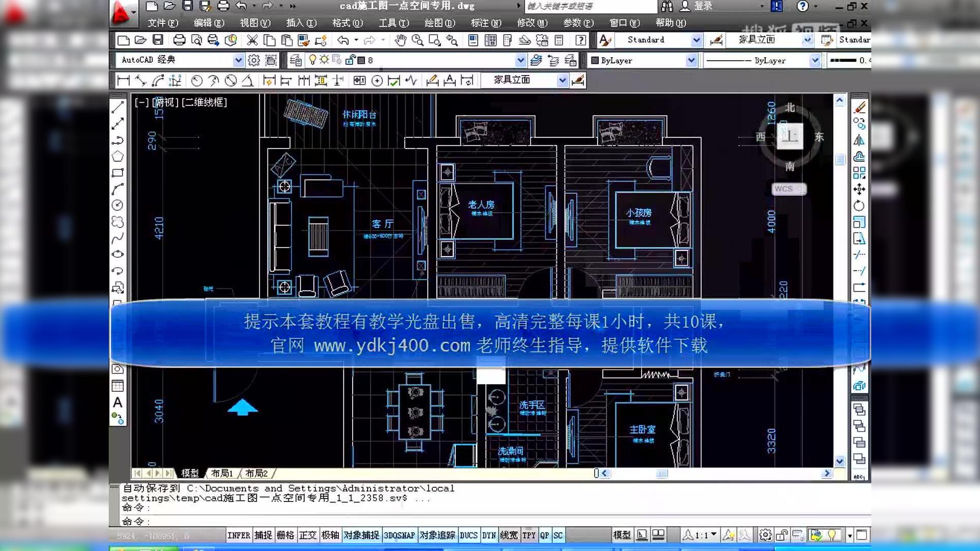Activate the Pan hand tool

pos(401,40)
